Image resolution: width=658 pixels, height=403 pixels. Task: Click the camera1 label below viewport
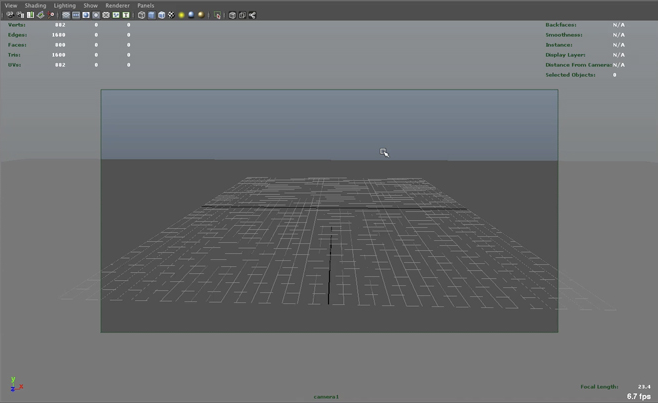[x=326, y=397]
